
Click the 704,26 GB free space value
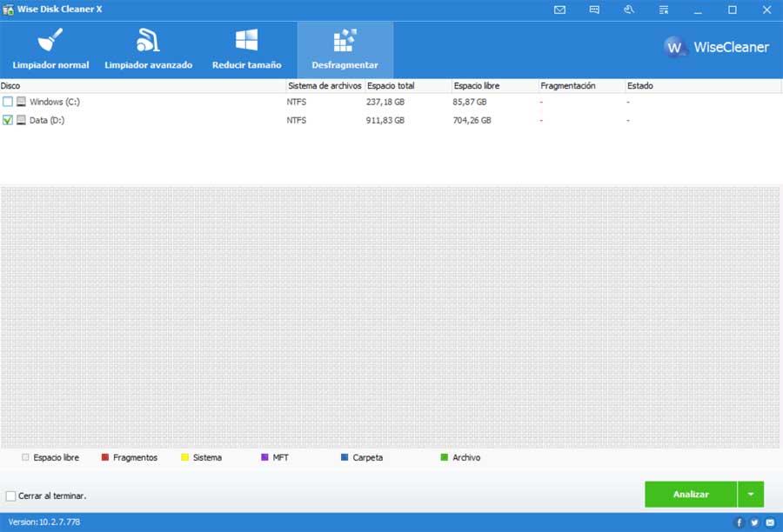point(472,120)
